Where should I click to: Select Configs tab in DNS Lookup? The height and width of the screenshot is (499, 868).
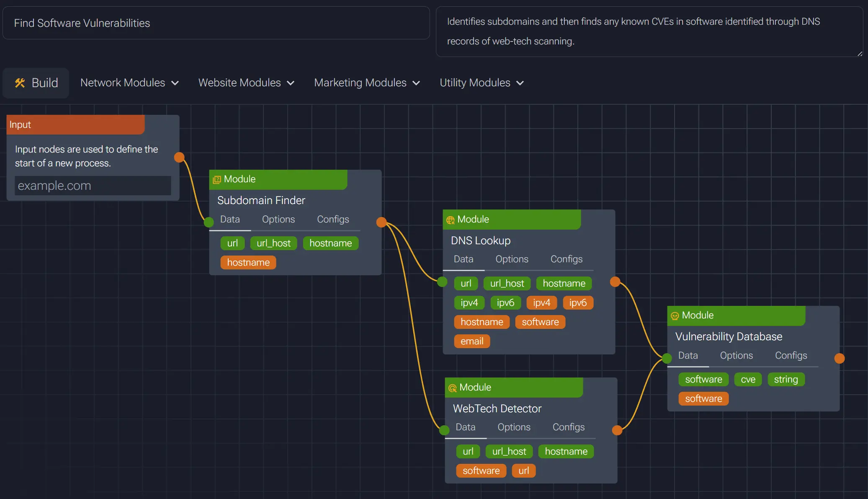coord(566,259)
